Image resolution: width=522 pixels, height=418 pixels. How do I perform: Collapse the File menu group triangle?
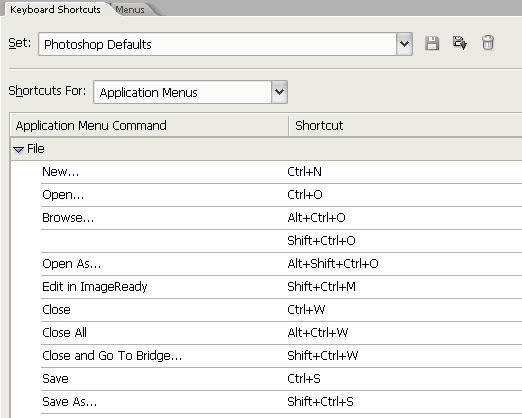tap(18, 149)
